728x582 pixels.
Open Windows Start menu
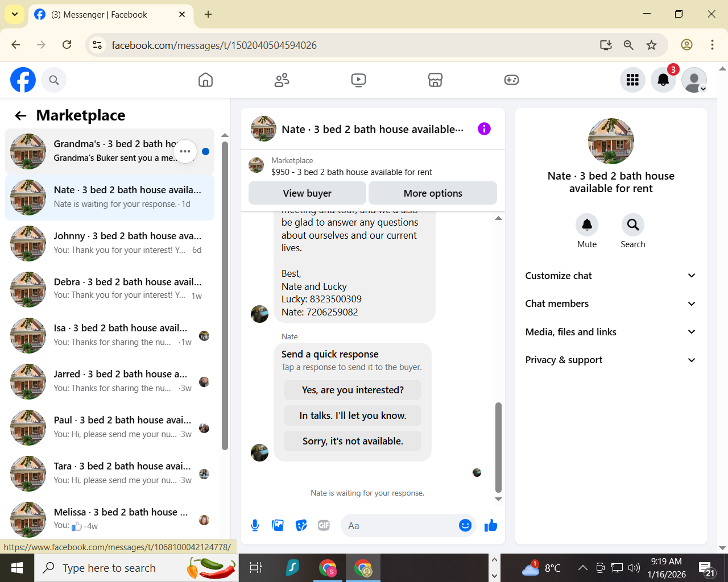(x=17, y=568)
